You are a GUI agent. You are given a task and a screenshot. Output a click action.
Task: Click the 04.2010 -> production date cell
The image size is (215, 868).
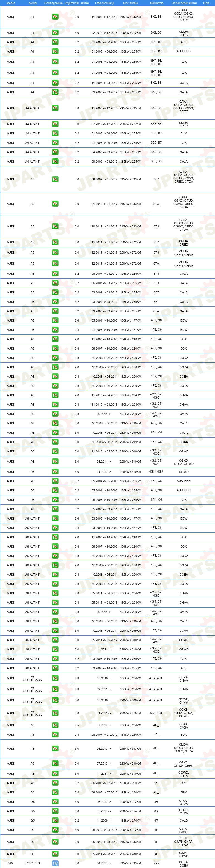coord(104,863)
